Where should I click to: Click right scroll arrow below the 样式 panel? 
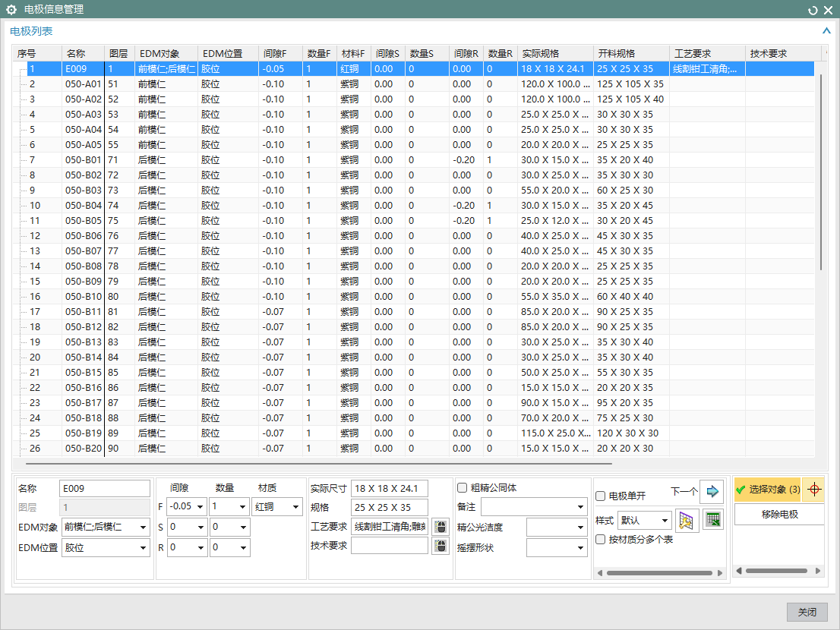coord(720,573)
